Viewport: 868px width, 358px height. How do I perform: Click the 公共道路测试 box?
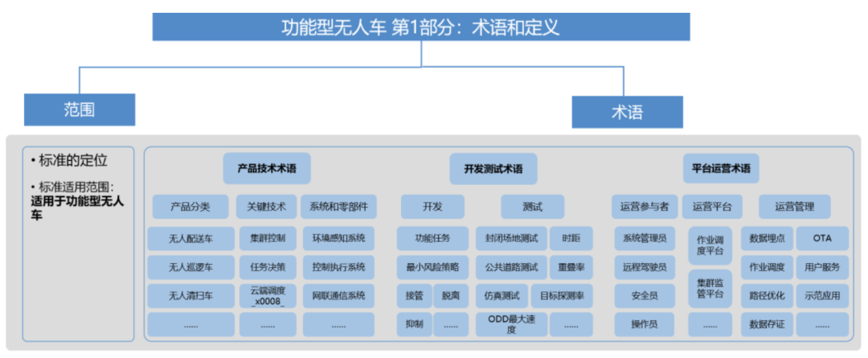(x=511, y=267)
